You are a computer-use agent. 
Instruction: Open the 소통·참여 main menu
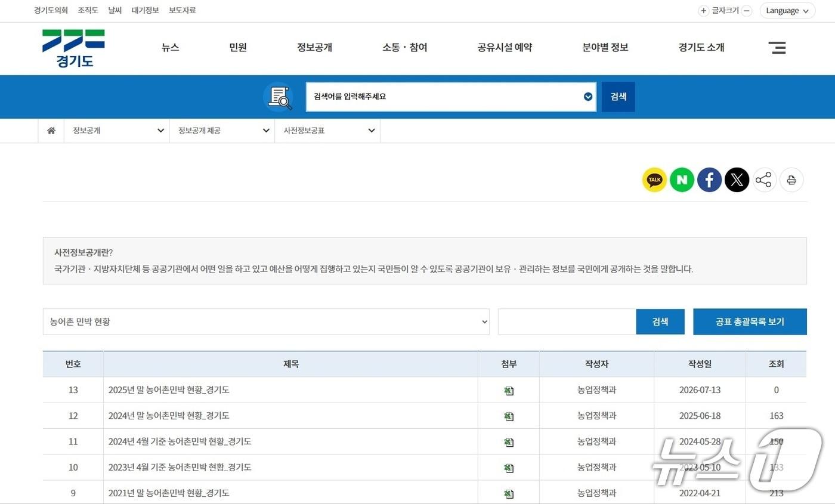click(405, 48)
